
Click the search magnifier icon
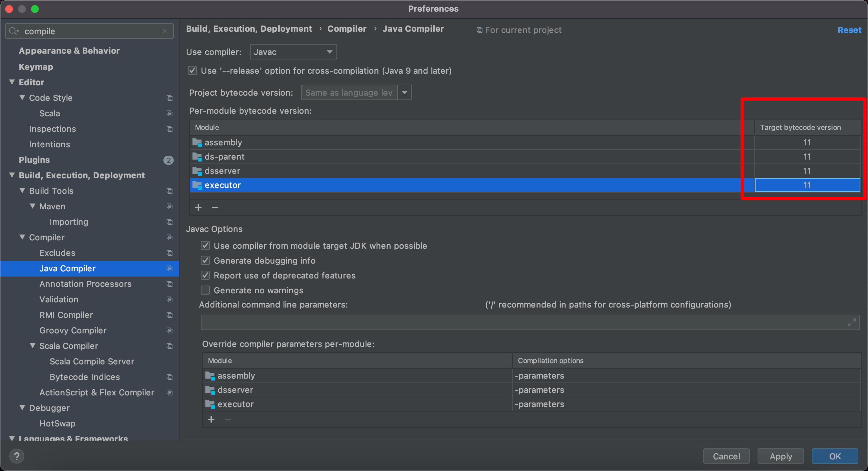click(x=14, y=31)
